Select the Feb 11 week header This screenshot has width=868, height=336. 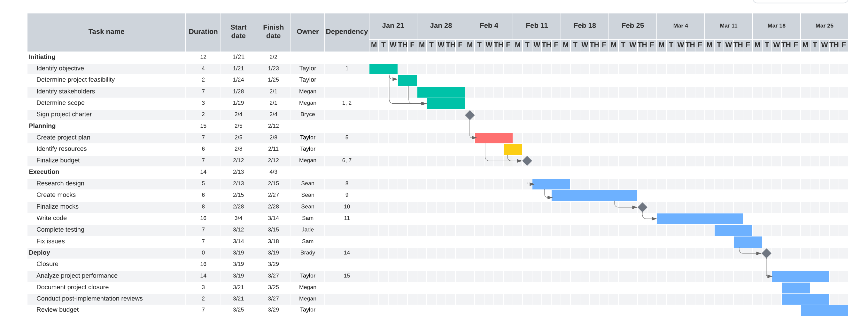click(x=537, y=26)
